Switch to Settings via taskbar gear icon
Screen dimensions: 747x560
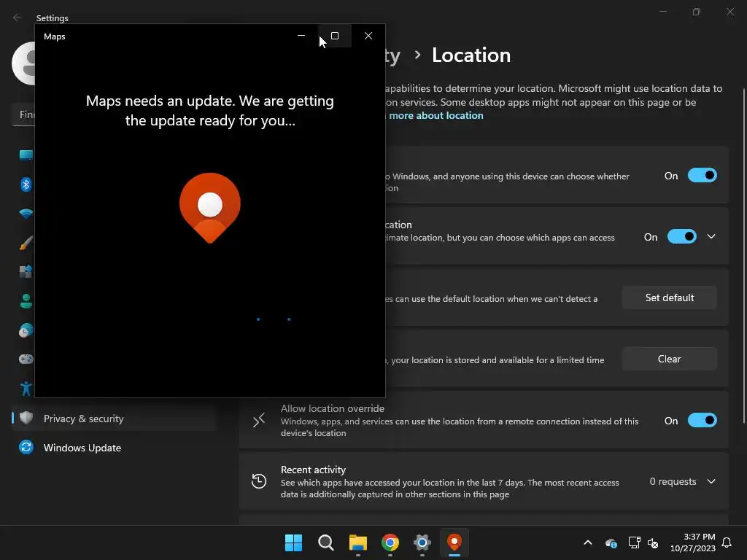[x=422, y=542]
